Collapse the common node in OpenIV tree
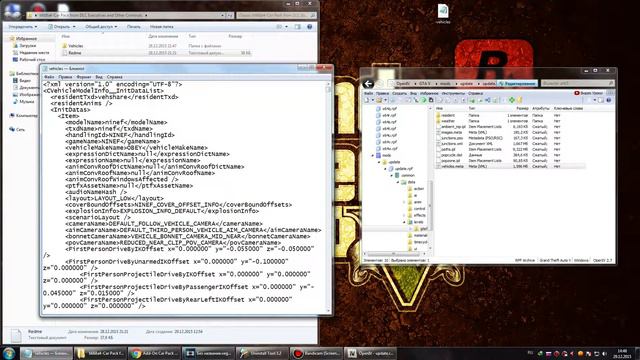The image size is (640, 360). click(x=391, y=176)
